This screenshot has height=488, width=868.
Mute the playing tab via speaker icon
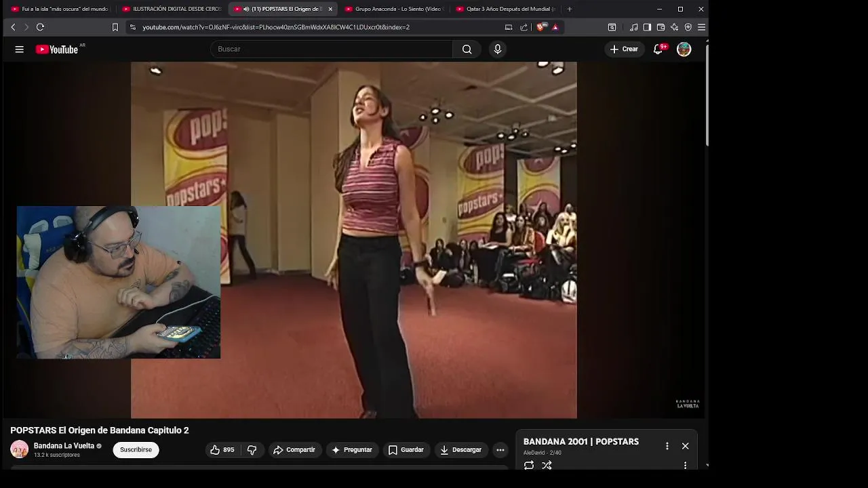pyautogui.click(x=246, y=9)
